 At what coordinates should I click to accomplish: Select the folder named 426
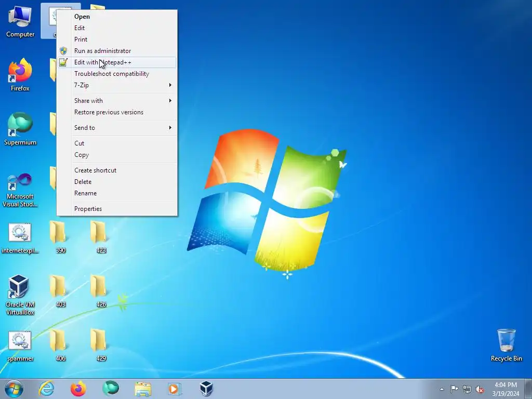[101, 291]
